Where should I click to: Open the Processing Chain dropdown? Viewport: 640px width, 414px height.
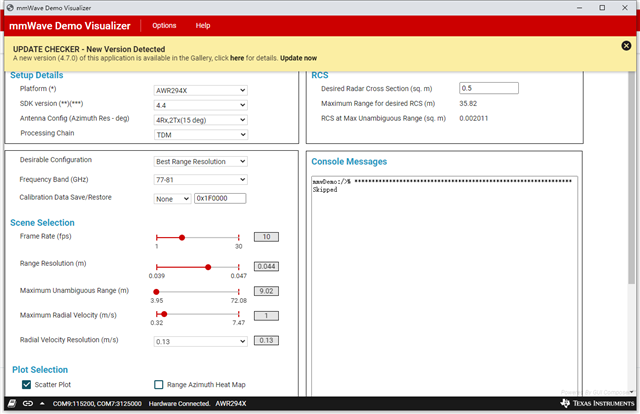200,134
